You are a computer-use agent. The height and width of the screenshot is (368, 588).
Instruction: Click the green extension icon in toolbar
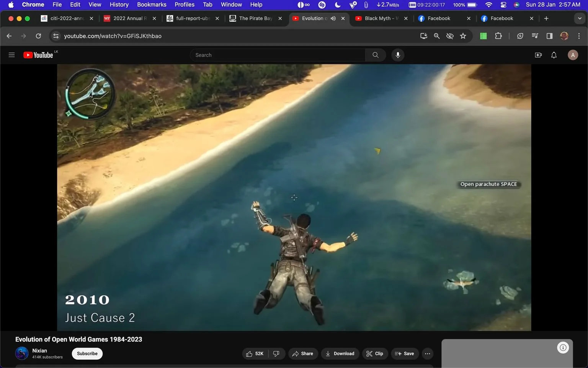point(483,36)
